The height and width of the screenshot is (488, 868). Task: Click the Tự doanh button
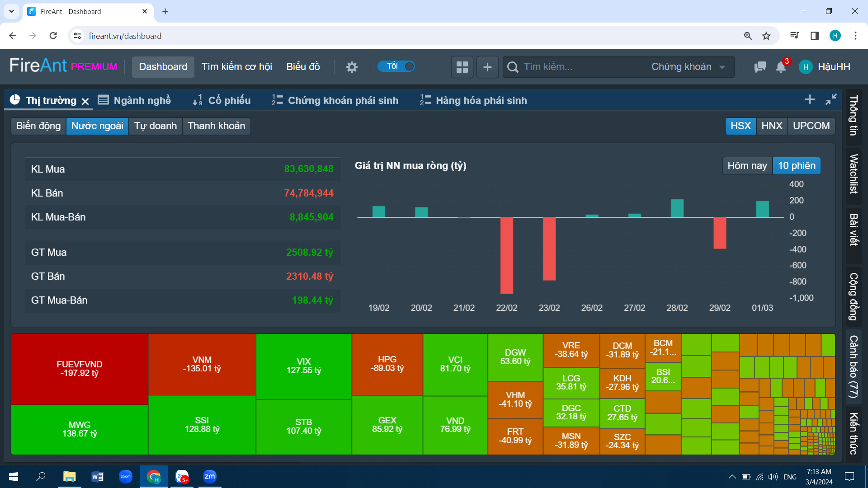coord(156,126)
